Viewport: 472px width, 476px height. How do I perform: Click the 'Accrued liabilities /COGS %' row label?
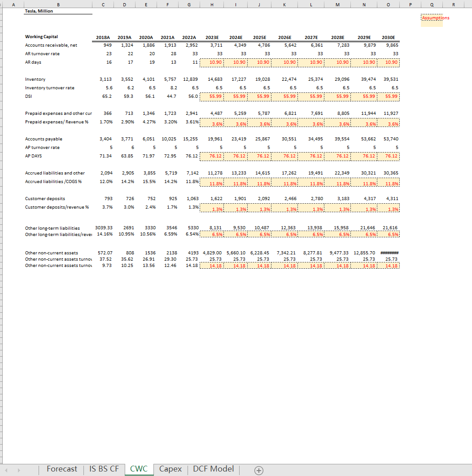tap(53, 182)
